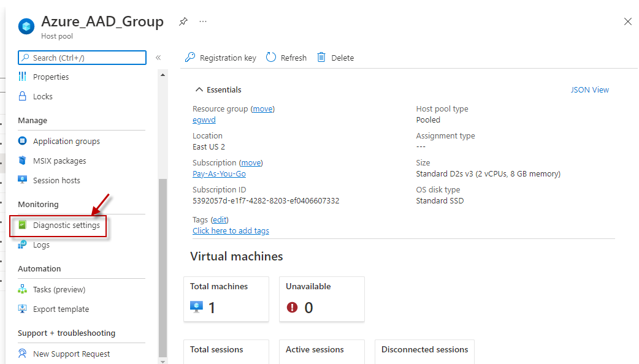The width and height of the screenshot is (639, 364).
Task: Collapse the sidebar with double chevron
Action: [x=159, y=58]
